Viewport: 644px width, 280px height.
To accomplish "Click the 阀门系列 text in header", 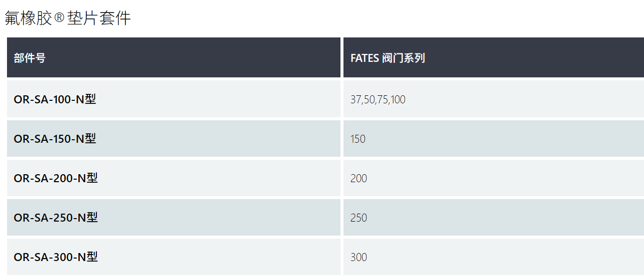I will pos(403,57).
